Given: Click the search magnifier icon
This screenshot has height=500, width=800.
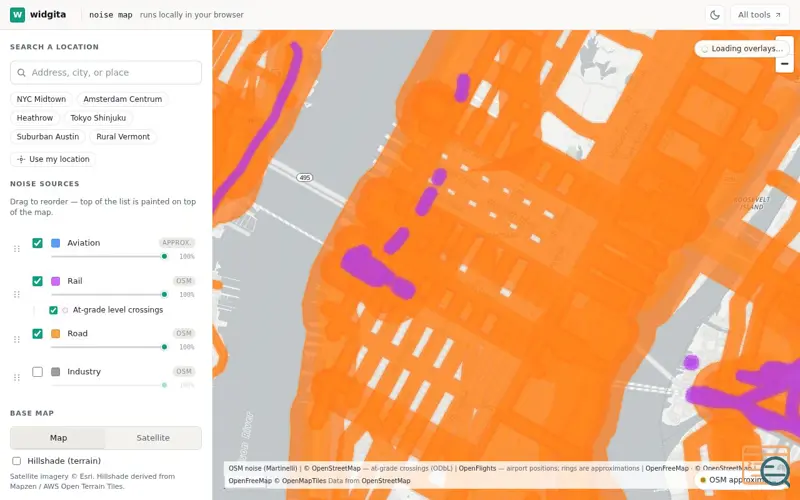Looking at the screenshot, I should [x=21, y=72].
